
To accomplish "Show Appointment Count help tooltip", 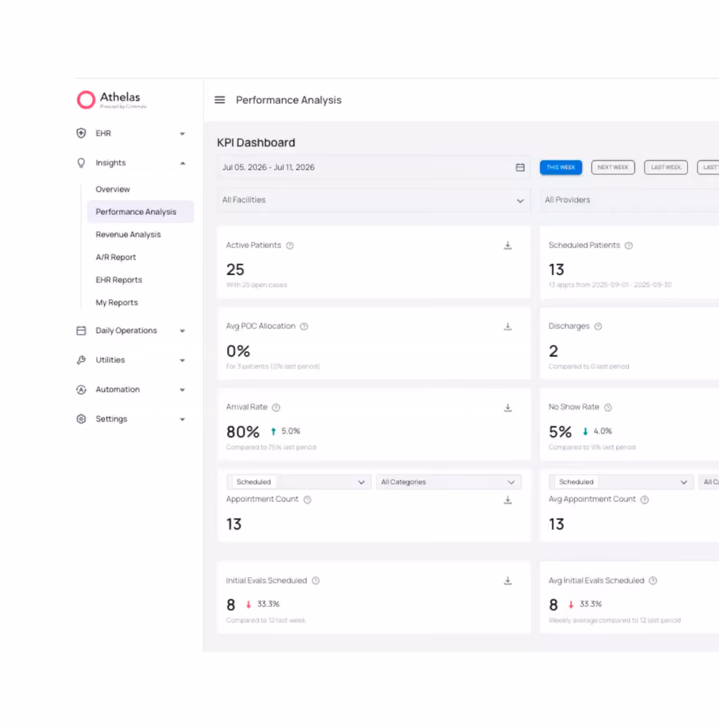I will 307,500.
